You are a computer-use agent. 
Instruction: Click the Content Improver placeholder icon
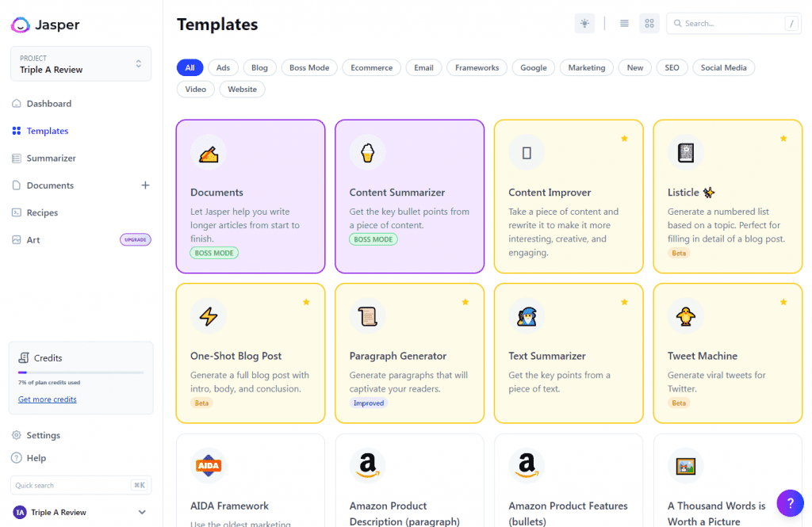tap(527, 153)
